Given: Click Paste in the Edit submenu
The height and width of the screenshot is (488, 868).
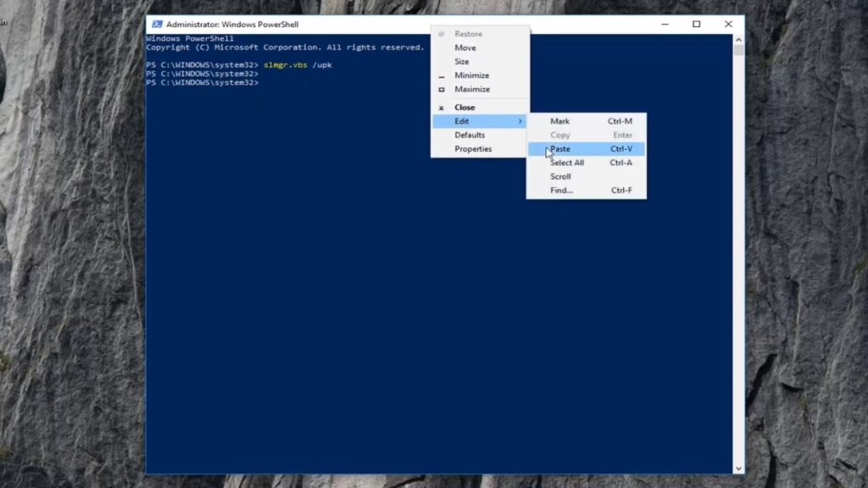Looking at the screenshot, I should (587, 149).
